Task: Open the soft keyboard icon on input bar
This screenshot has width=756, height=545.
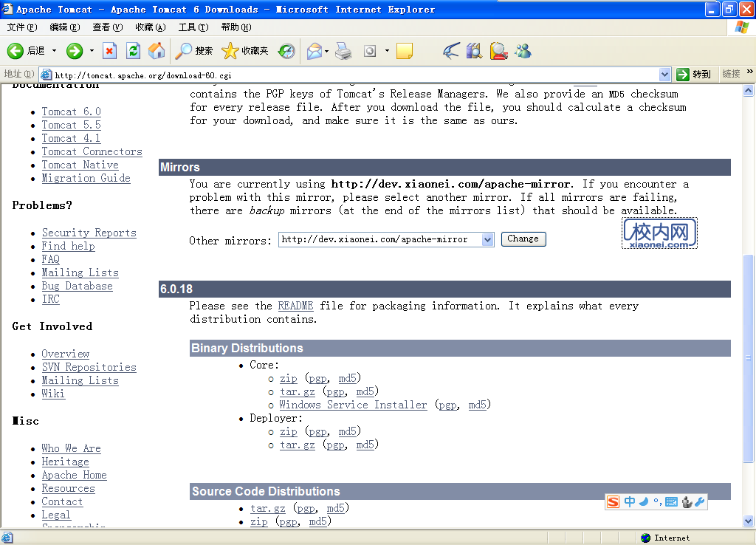Action: pos(671,501)
